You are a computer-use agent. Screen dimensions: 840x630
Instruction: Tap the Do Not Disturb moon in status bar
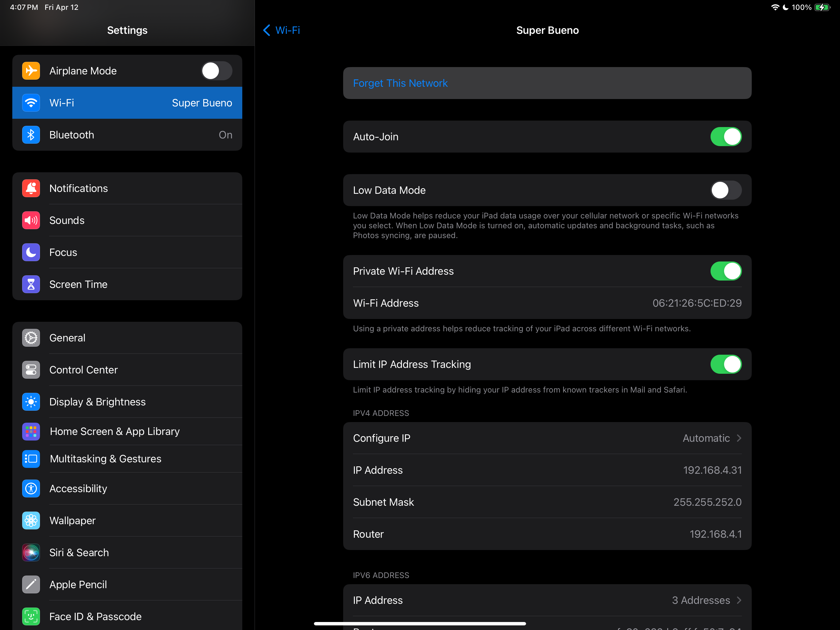(785, 7)
